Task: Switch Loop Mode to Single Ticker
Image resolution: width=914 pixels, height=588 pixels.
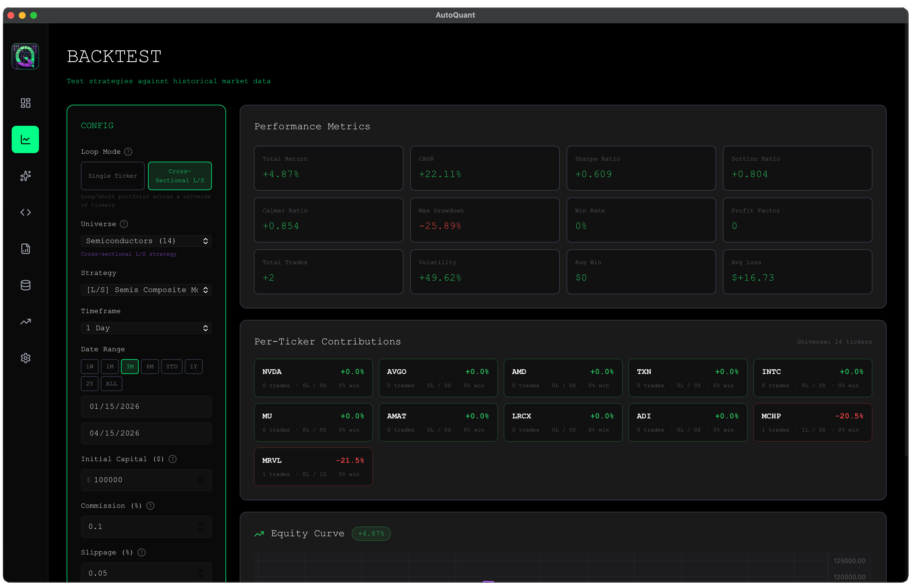Action: (x=113, y=176)
